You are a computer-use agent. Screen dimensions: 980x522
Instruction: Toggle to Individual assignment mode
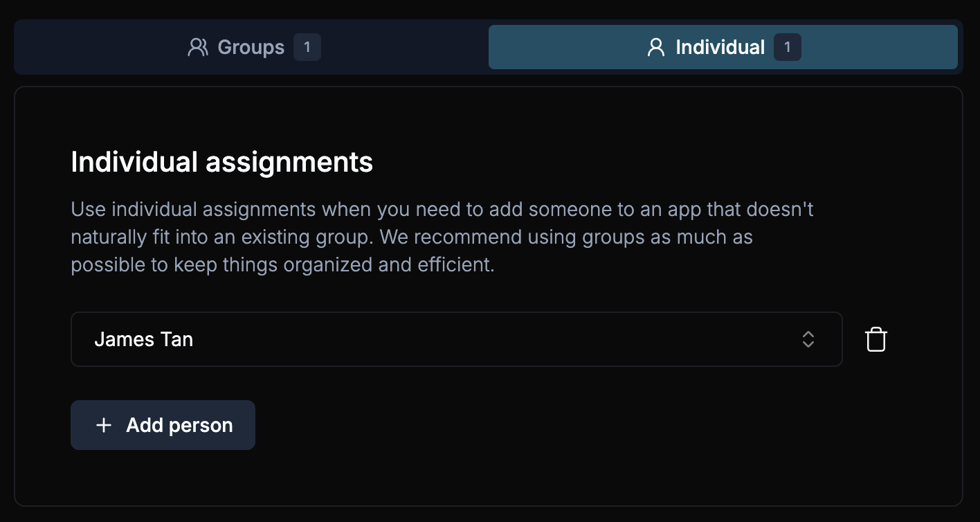(720, 47)
